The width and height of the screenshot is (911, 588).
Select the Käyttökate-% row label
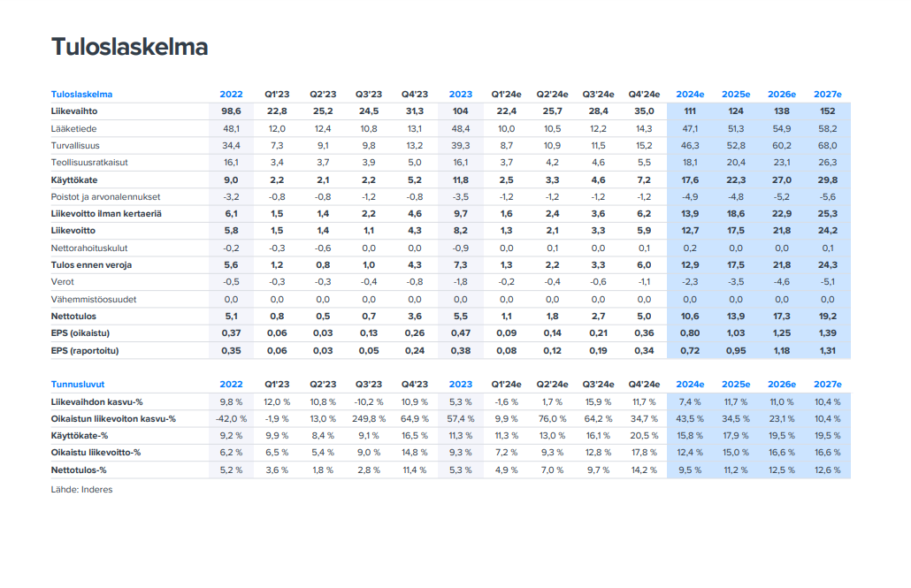click(x=80, y=436)
